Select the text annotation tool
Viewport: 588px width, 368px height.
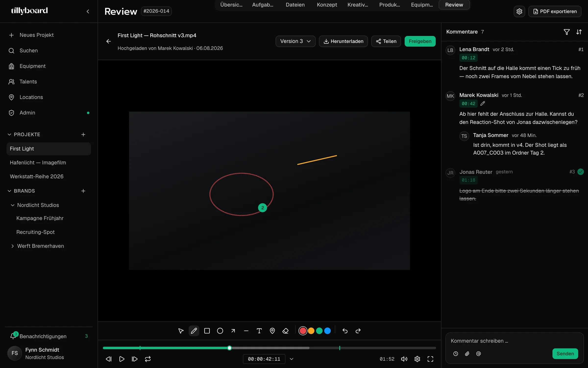tap(259, 331)
